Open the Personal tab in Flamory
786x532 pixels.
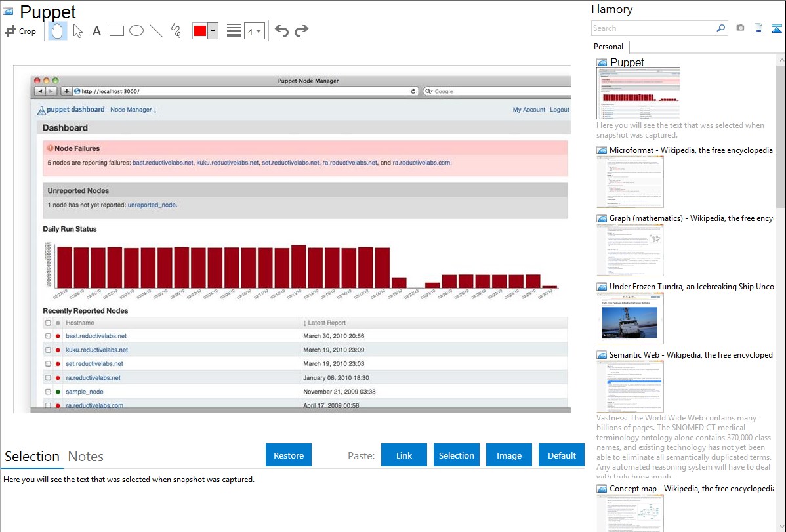(x=609, y=47)
